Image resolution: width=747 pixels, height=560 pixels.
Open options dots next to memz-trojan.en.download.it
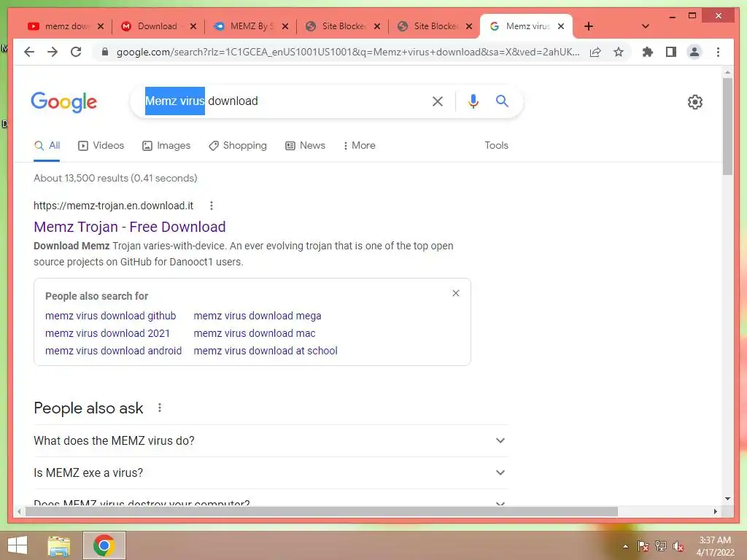[x=212, y=206]
